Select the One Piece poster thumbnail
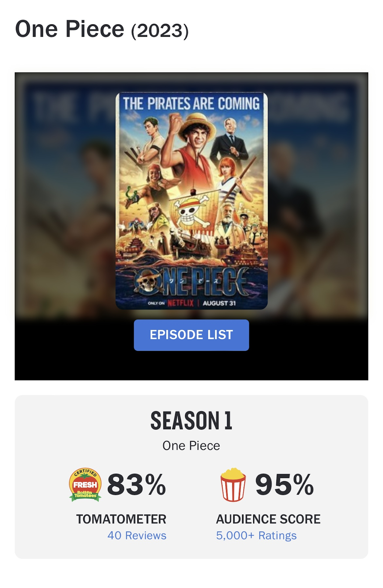The height and width of the screenshot is (588, 383). click(x=192, y=201)
